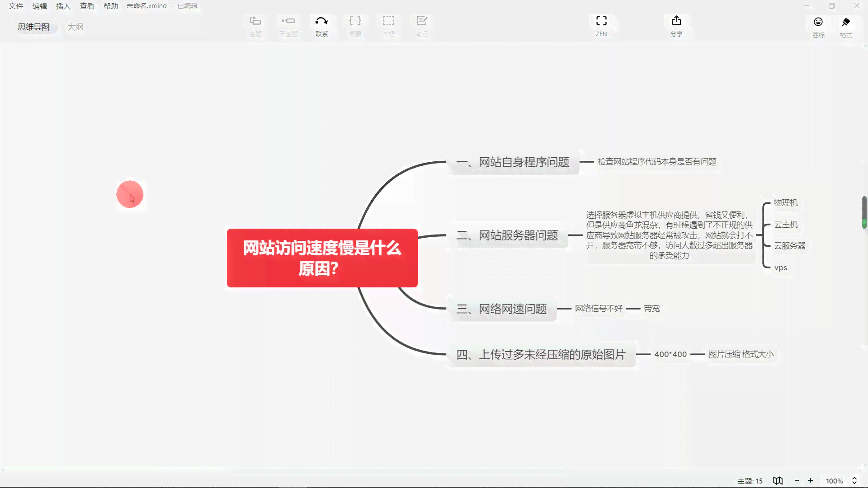Select subtopic 物理机
The width and height of the screenshot is (868, 488).
pos(786,203)
